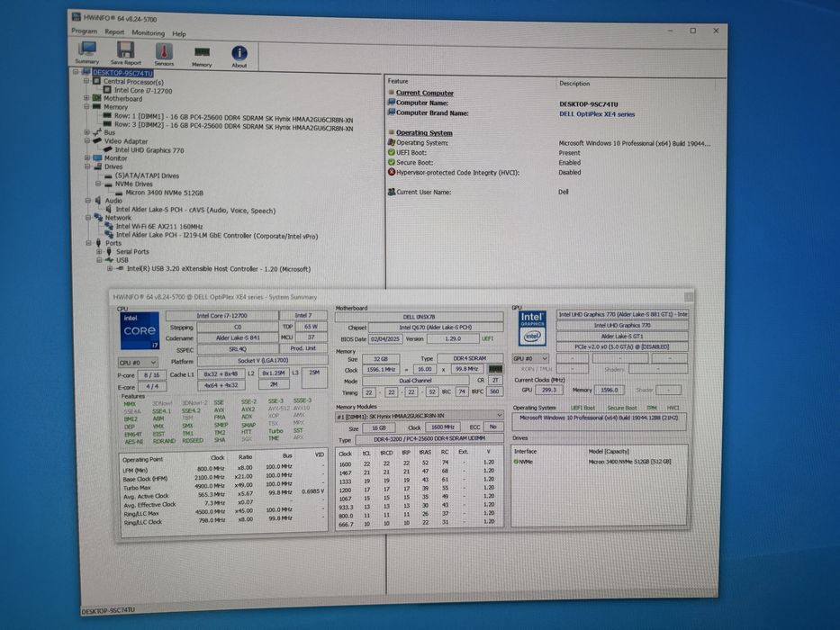
Task: Close the System Summary window
Action: 689,296
